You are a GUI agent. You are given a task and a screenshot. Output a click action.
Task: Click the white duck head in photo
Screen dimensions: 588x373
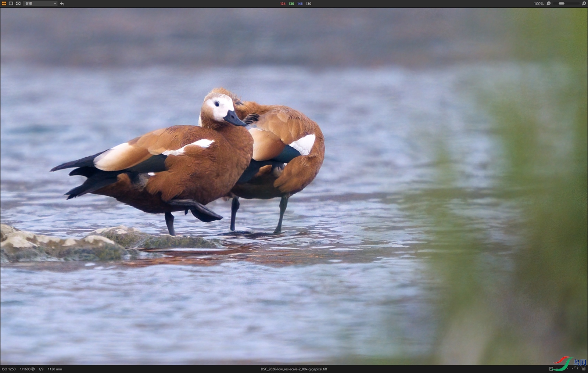pyautogui.click(x=219, y=107)
